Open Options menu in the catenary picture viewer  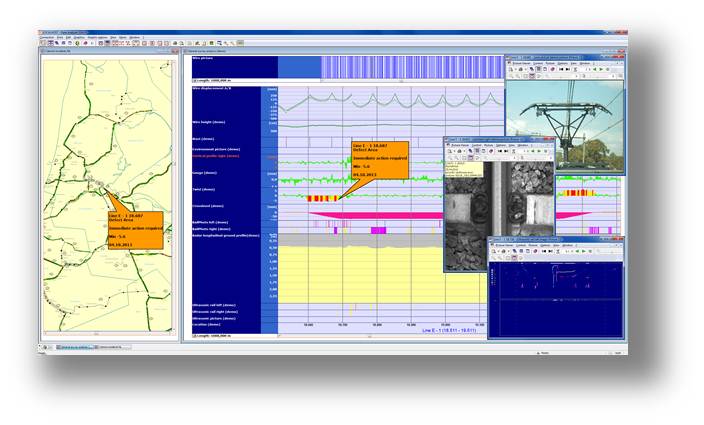[x=563, y=63]
